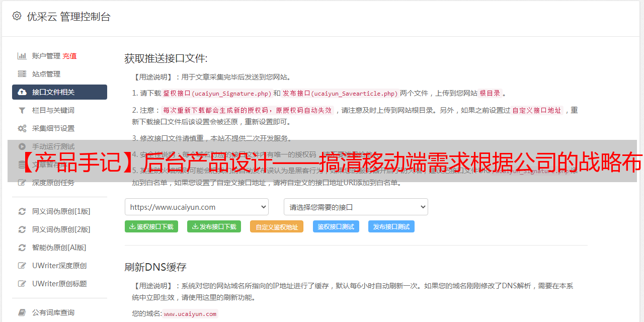Screen dimensions: 644x322
Task: Click 发布接口(ucaiyun_Savearticle.php) code text
Action: [341, 93]
